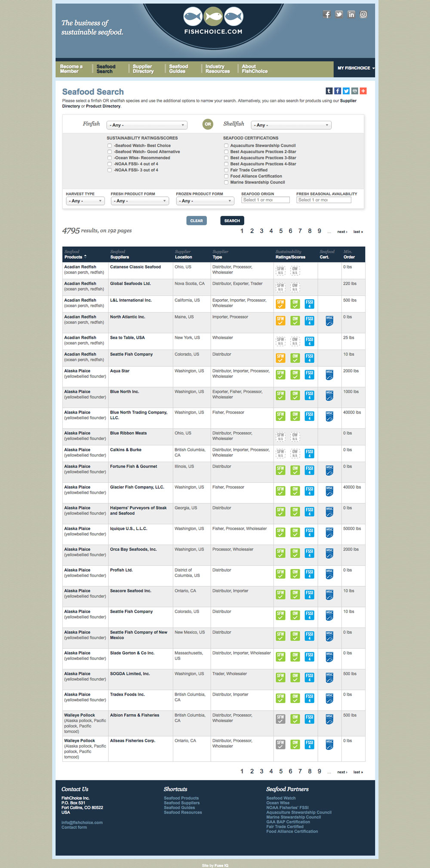Open About FishChoice menu item

tap(255, 69)
